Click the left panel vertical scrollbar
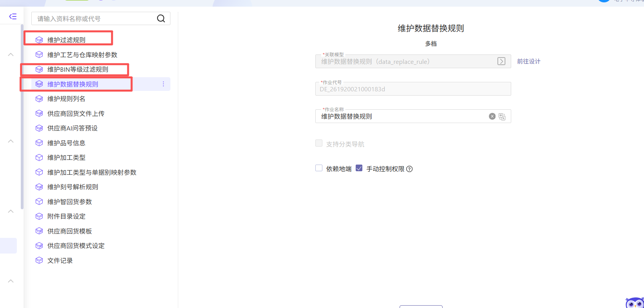Viewport: 644px width, 308px height. click(x=22, y=118)
